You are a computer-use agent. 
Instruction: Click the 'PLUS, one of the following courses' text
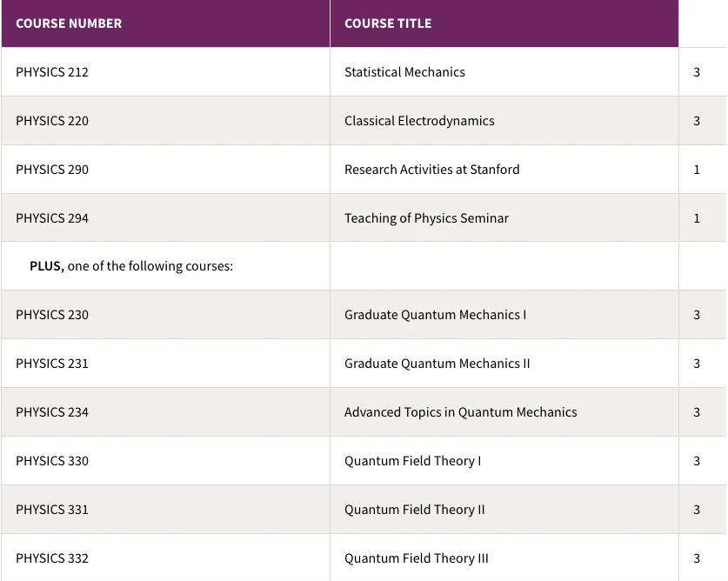[131, 266]
